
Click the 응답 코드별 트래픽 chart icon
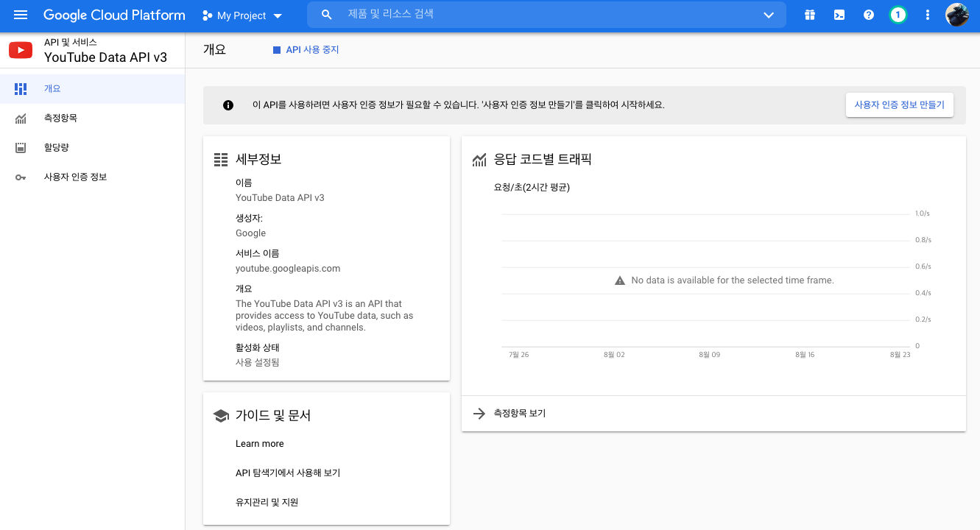[x=479, y=160]
